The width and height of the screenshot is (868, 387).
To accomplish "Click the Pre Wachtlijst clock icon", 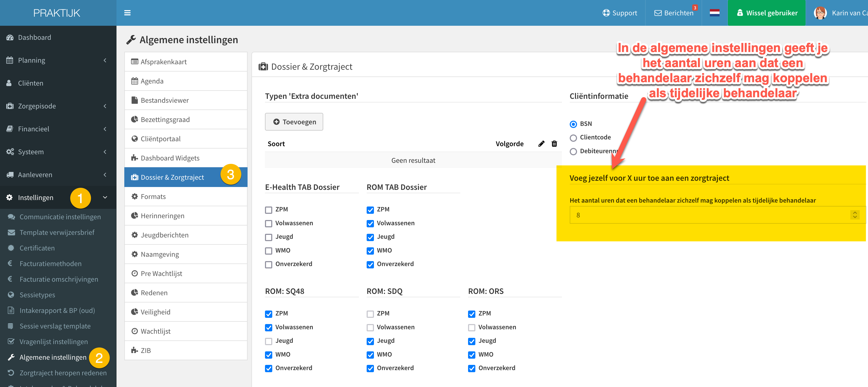I will (x=134, y=273).
